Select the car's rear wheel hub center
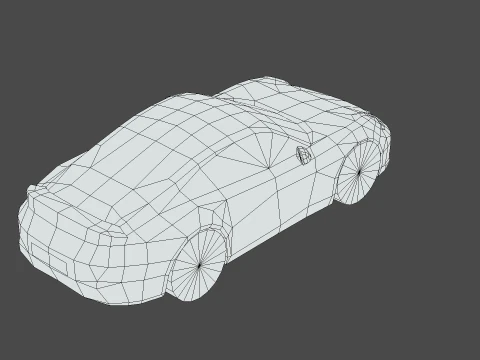480x360 pixels. (199, 266)
